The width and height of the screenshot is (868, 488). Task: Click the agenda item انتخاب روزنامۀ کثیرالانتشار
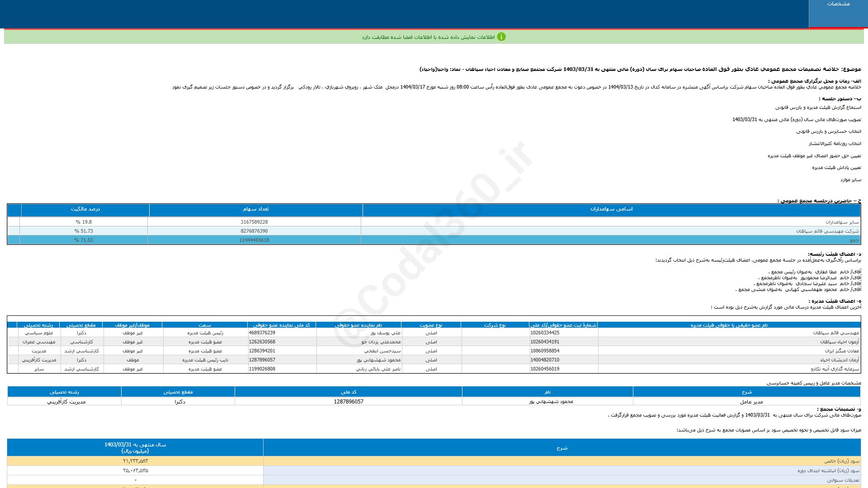835,144
